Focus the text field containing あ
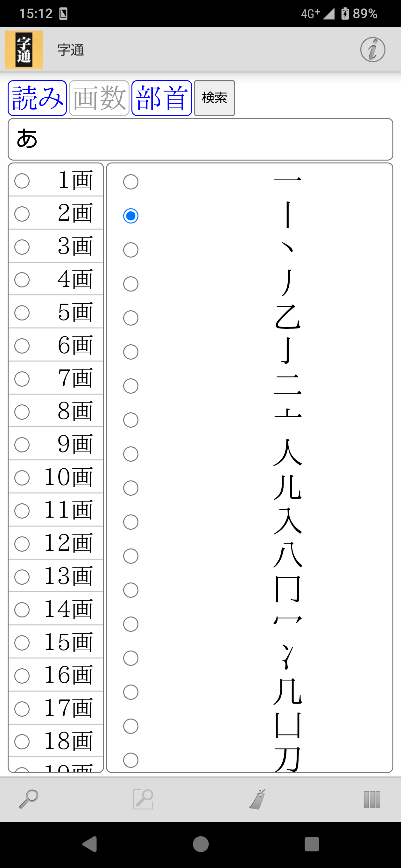The image size is (401, 868). (200, 139)
